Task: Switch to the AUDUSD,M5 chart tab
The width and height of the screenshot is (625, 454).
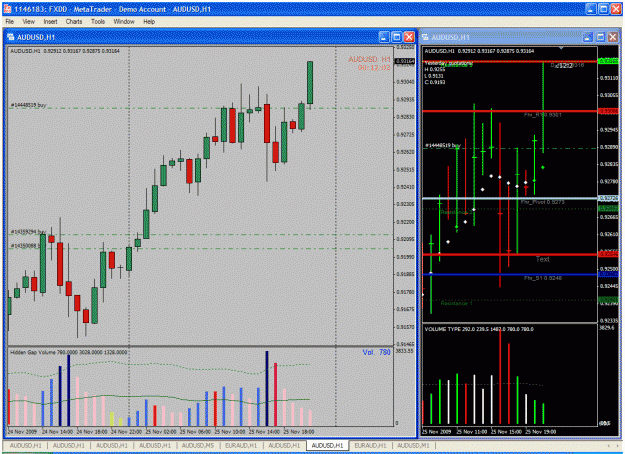Action: (198, 445)
